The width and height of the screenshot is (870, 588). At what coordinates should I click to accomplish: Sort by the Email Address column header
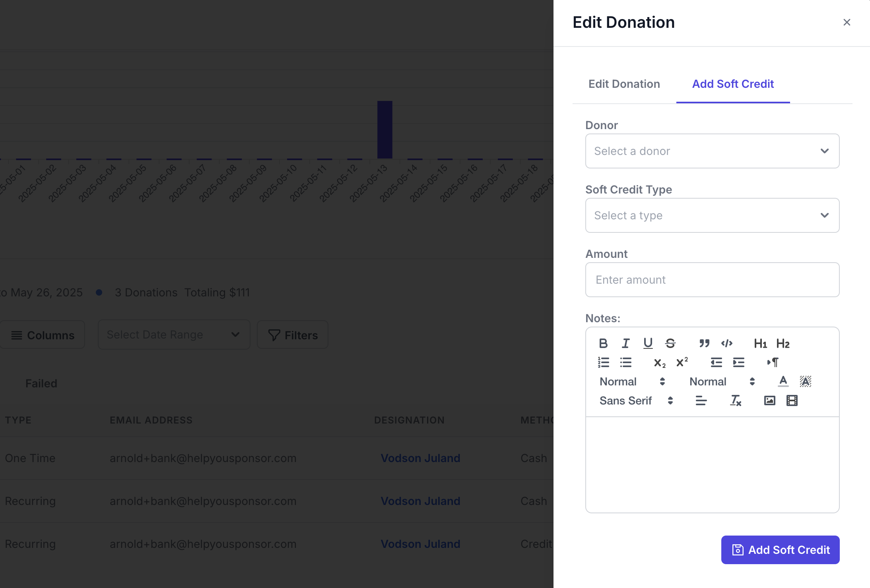pyautogui.click(x=151, y=420)
